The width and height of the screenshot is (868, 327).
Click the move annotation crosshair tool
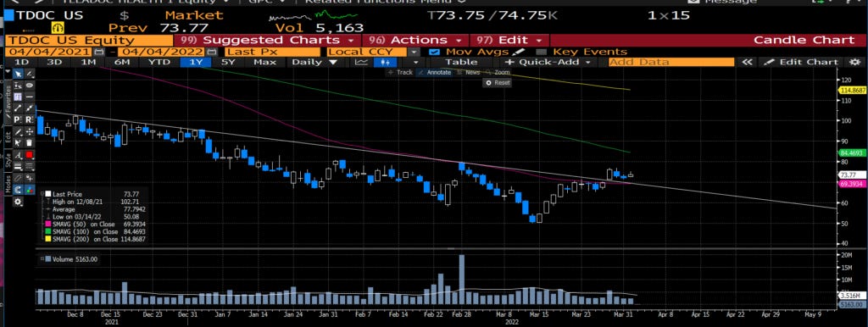pyautogui.click(x=30, y=131)
